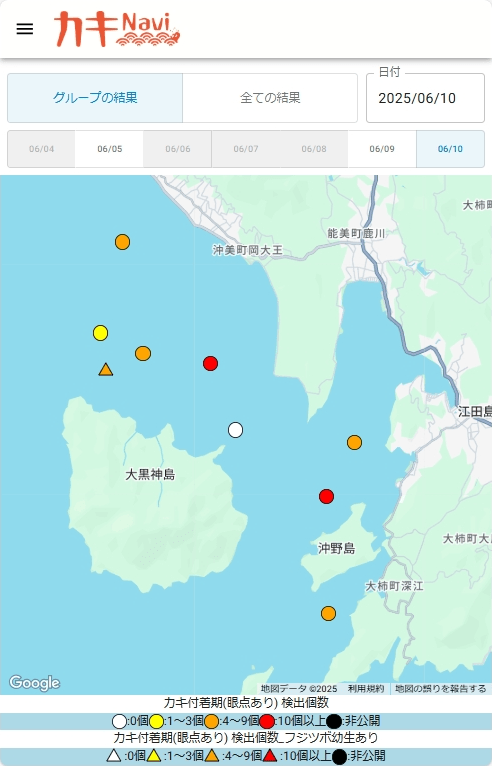Select the 06/05 date tab

(109, 149)
